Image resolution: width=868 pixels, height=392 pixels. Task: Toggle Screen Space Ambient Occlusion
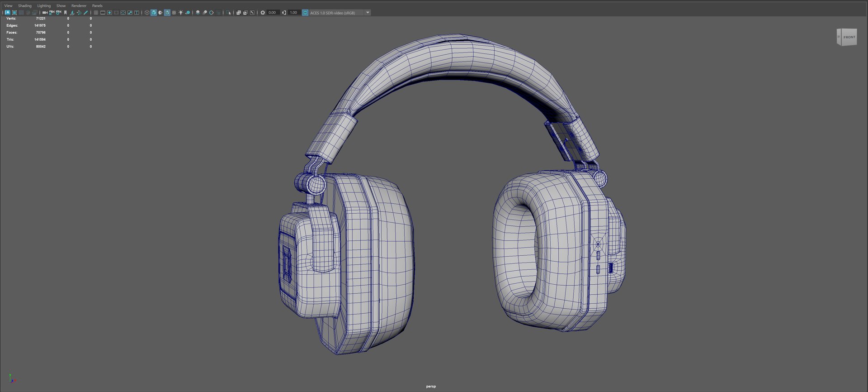point(198,13)
